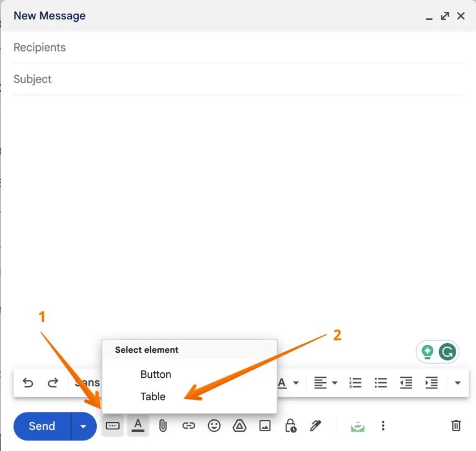Insert files using Google Drive icon
This screenshot has height=451, width=476.
[239, 426]
